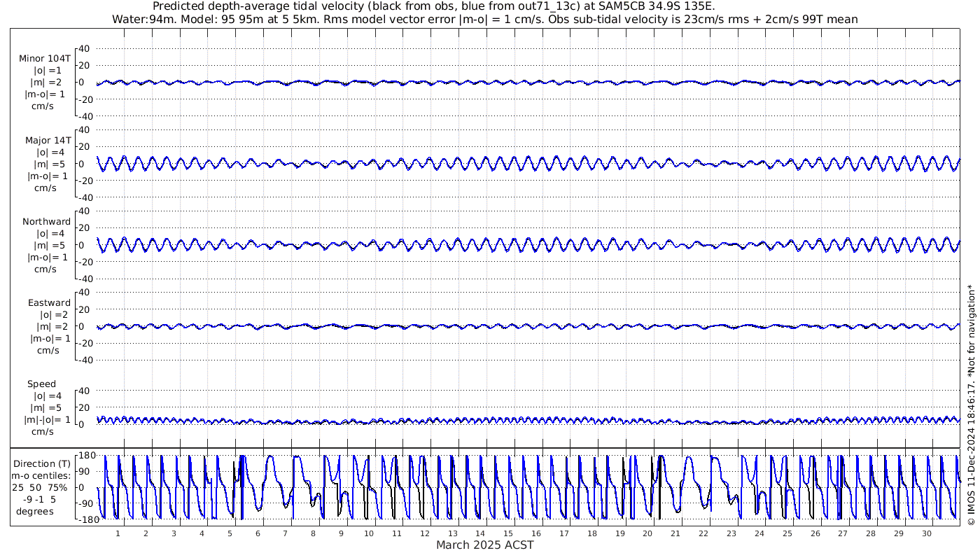980x560 pixels.
Task: Click the 'Minor 104T' panel label
Action: coord(45,58)
